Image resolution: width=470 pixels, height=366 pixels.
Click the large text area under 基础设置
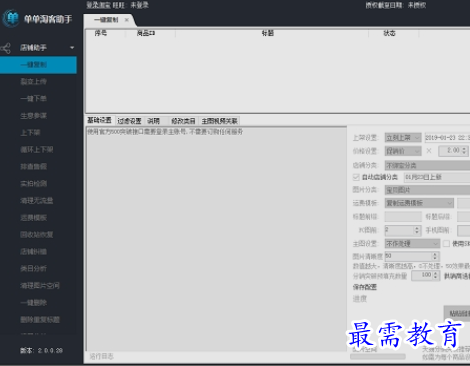(217, 238)
